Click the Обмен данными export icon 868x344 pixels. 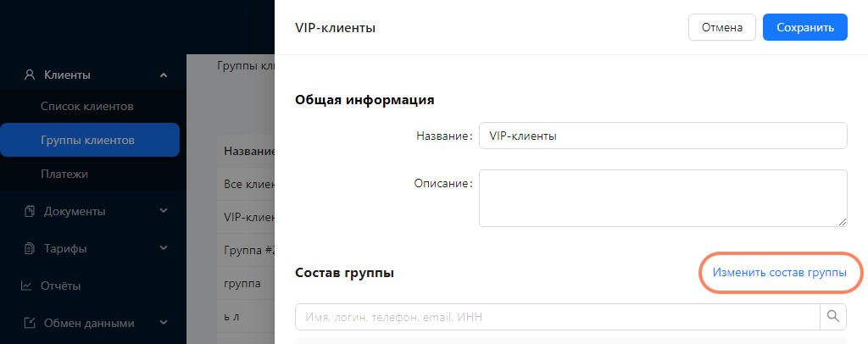click(30, 323)
